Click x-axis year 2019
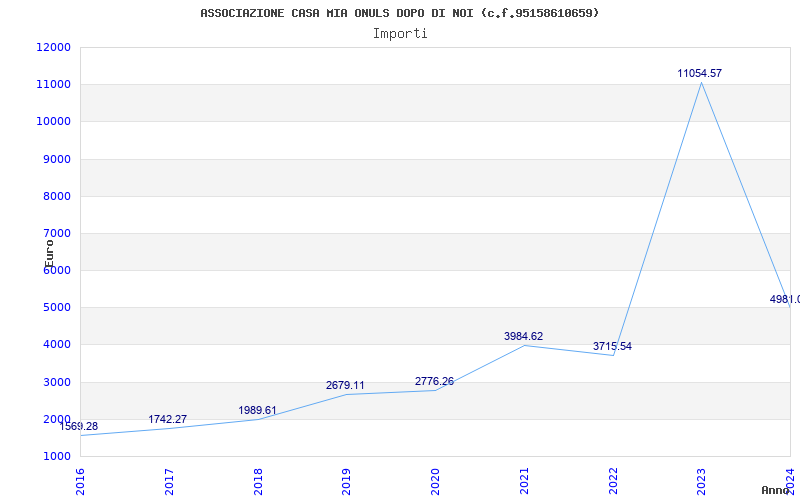 pyautogui.click(x=346, y=482)
